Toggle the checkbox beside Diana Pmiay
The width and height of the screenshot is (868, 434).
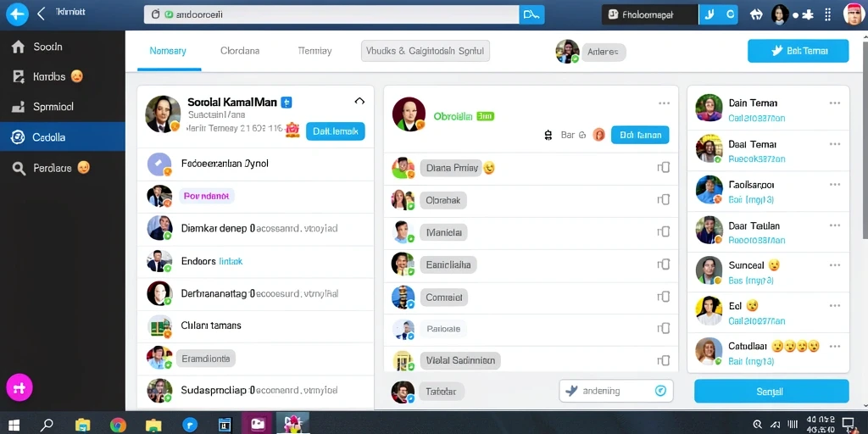pos(663,168)
